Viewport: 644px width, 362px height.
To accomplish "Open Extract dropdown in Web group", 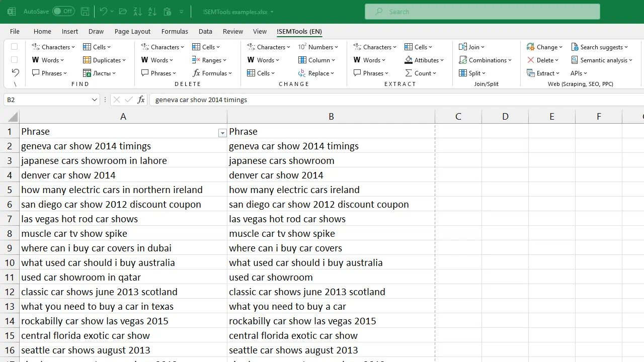I will point(543,73).
